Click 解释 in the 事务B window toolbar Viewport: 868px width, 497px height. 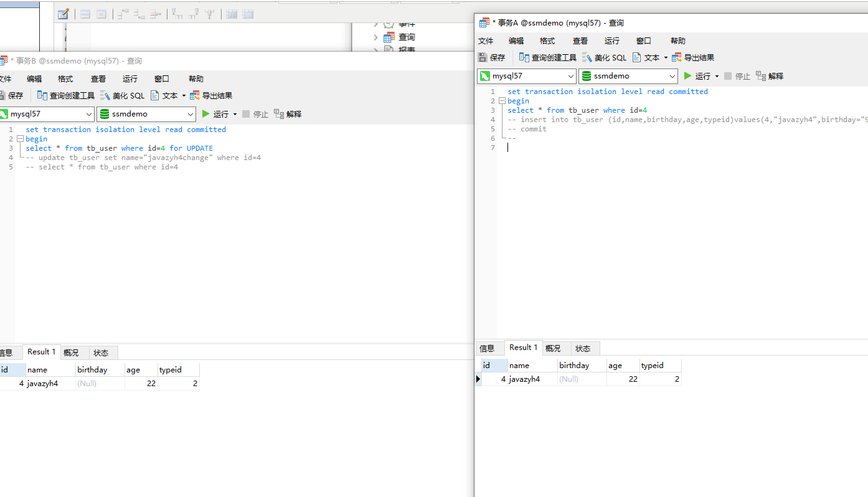coord(288,114)
